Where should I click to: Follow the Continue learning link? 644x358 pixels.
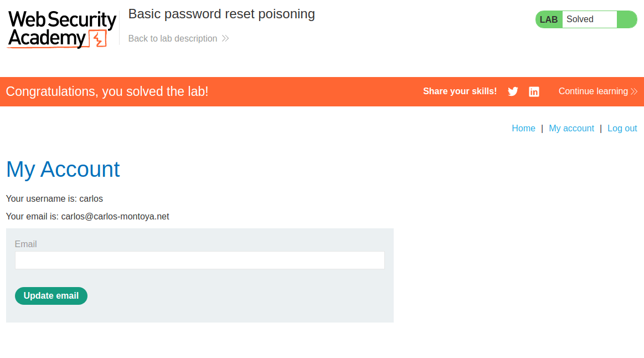click(593, 91)
